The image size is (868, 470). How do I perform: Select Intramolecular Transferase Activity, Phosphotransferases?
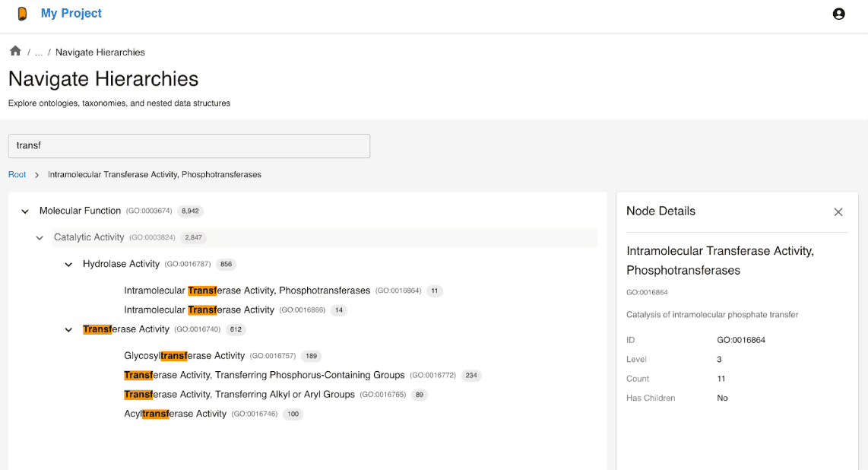coord(246,291)
